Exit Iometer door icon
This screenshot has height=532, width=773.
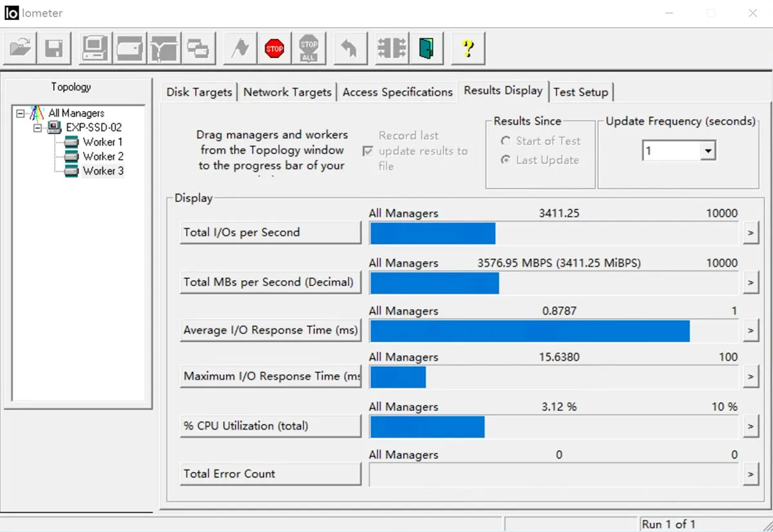tap(426, 48)
